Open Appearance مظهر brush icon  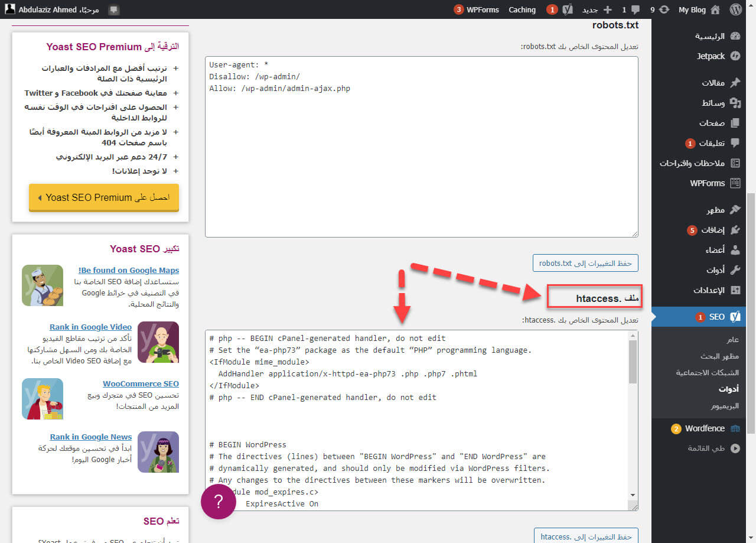click(x=735, y=210)
